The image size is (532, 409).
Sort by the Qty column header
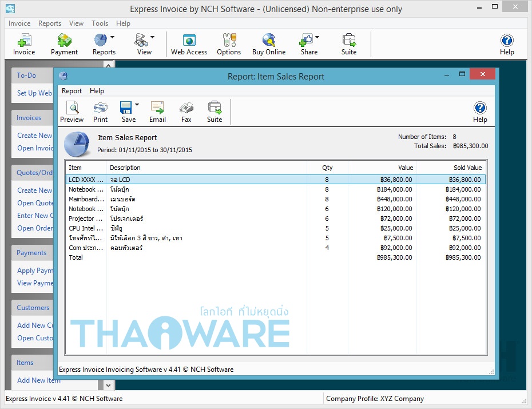click(327, 168)
